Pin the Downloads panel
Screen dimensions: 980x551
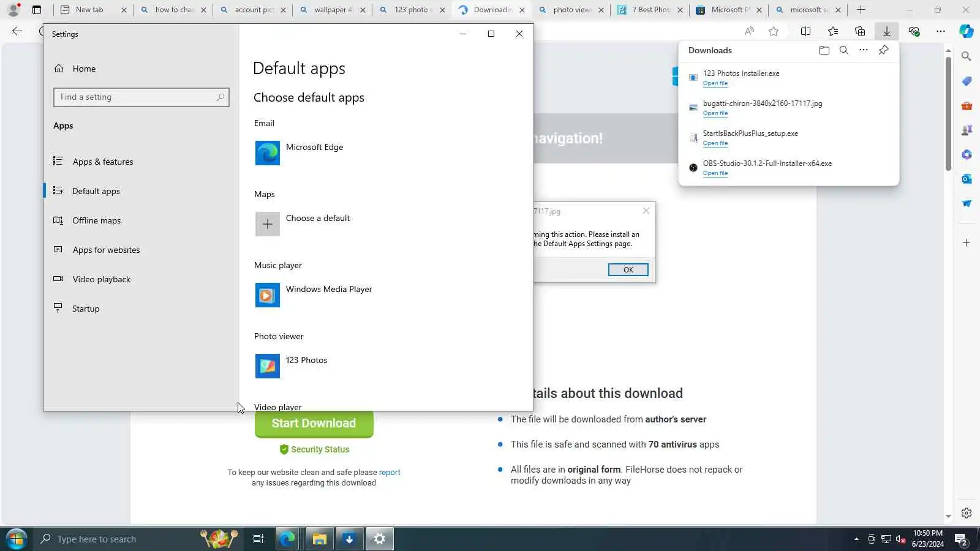pos(883,50)
